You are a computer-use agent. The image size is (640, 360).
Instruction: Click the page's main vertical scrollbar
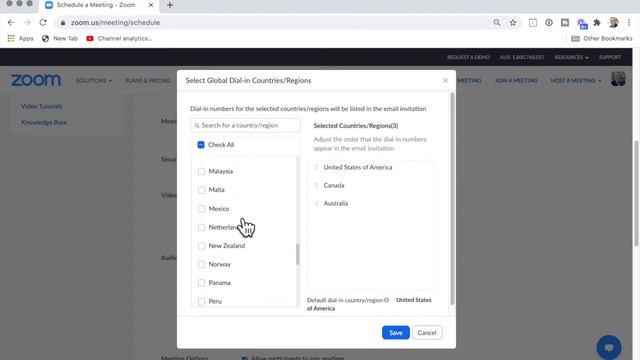click(636, 193)
